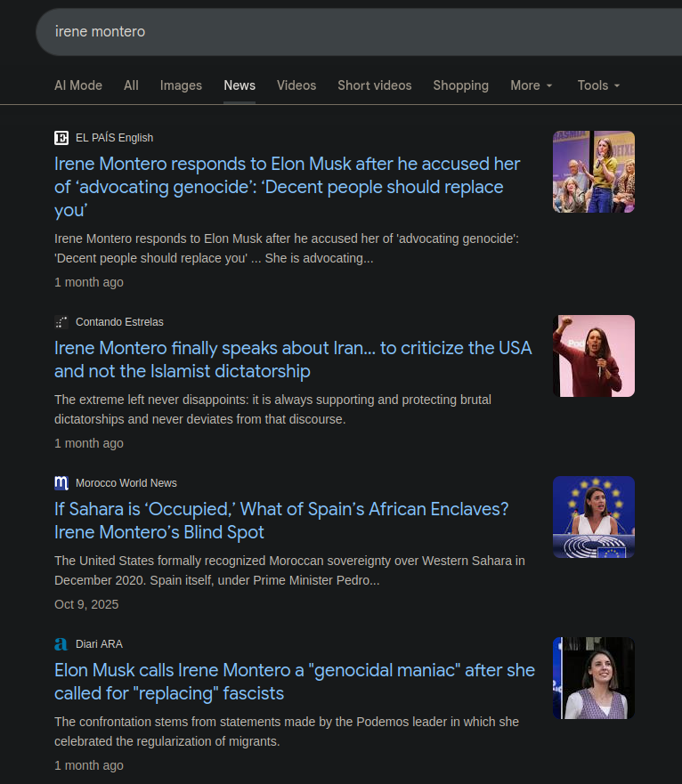This screenshot has height=784, width=682.
Task: Click the snippet about the confrontation with Podemos leader
Action: (287, 731)
